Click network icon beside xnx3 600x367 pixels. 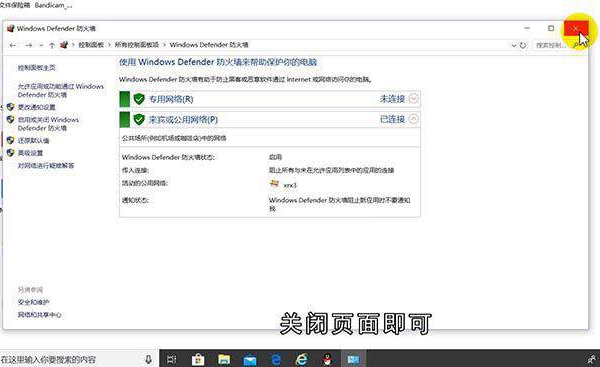pyautogui.click(x=274, y=184)
